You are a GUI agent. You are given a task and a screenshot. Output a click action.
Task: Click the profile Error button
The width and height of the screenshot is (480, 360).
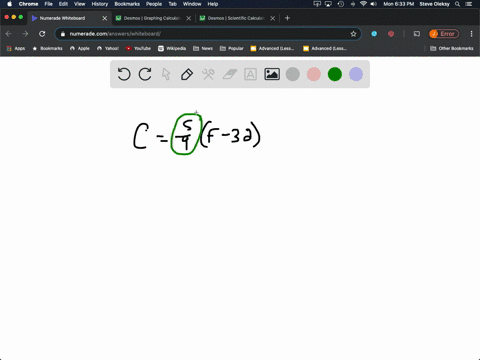pyautogui.click(x=444, y=34)
